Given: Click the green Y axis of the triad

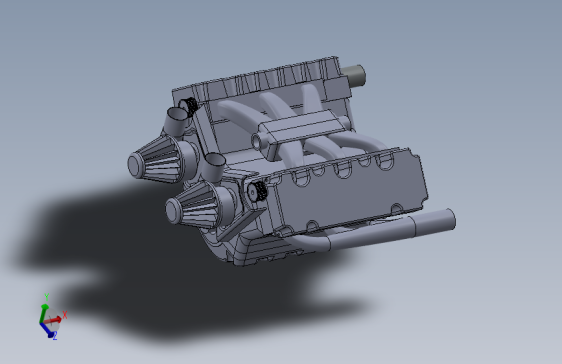Looking at the screenshot, I should tap(43, 313).
